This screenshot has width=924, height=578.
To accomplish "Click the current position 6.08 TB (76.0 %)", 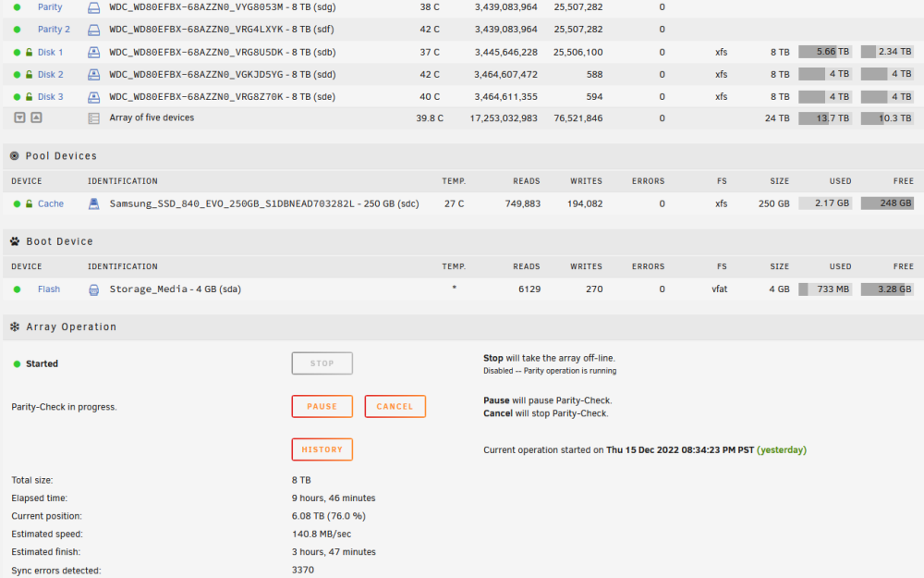I will [328, 516].
